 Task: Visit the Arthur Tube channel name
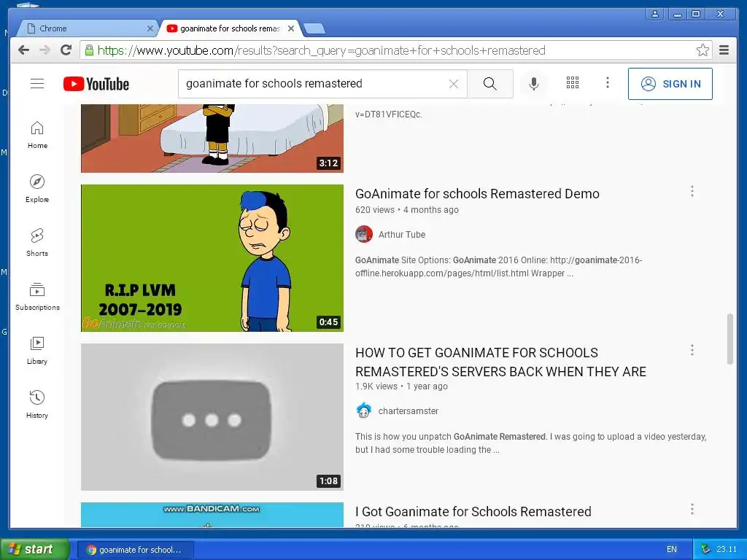[402, 234]
